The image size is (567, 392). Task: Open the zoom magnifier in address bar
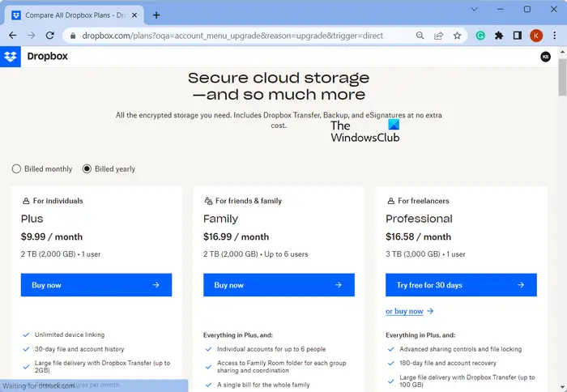point(420,36)
